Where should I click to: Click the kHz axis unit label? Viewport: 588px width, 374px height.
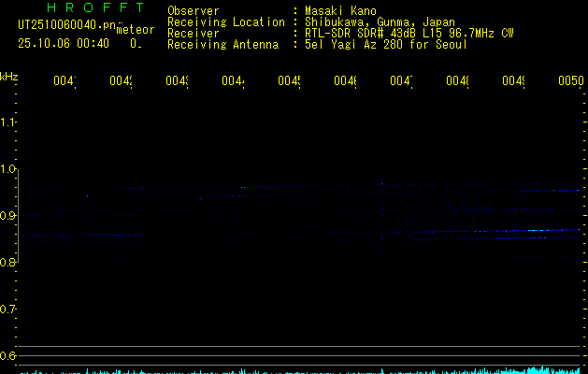tap(9, 77)
